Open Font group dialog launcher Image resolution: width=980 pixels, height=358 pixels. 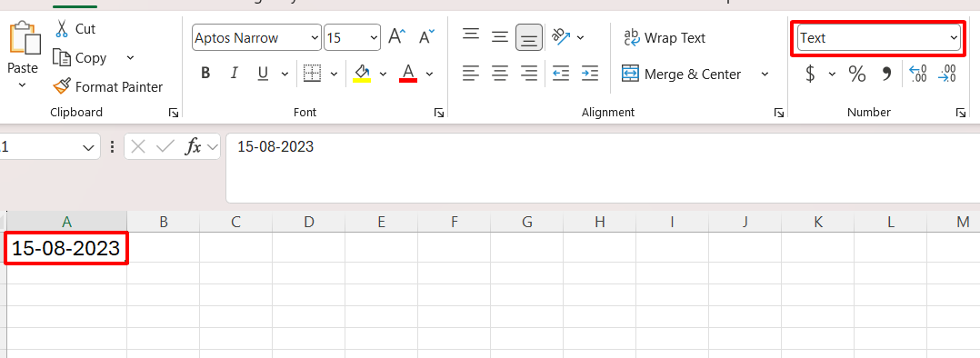tap(439, 113)
